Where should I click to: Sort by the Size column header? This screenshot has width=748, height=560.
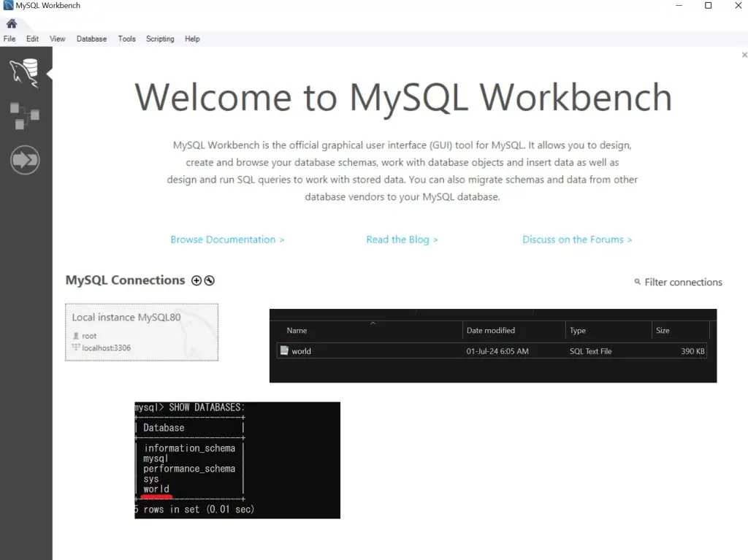[663, 330]
